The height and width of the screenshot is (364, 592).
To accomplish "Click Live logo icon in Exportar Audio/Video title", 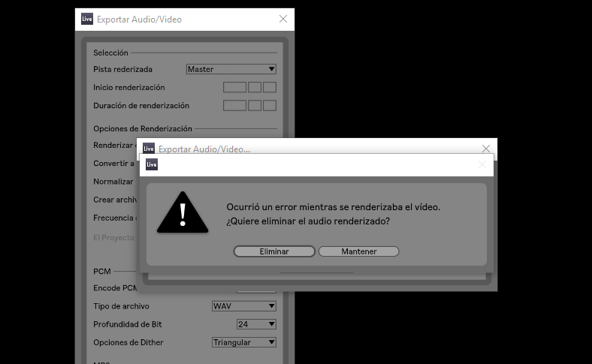I will coord(87,19).
